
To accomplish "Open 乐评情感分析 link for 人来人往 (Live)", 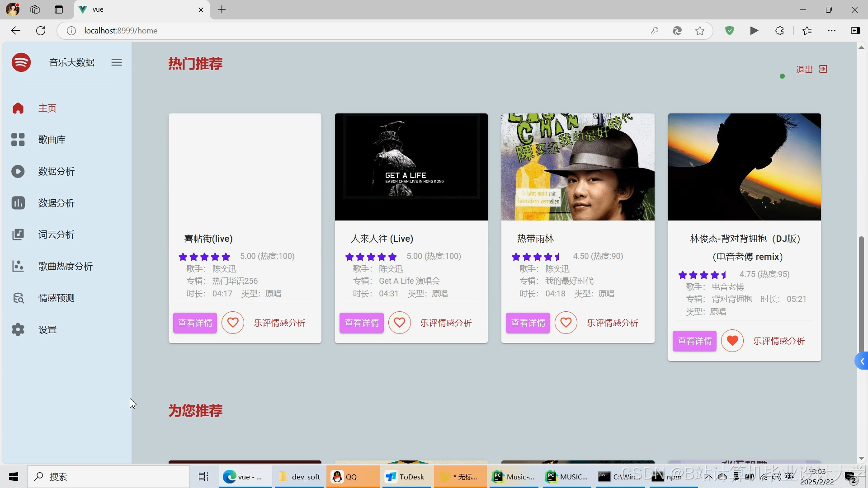I will (x=446, y=323).
